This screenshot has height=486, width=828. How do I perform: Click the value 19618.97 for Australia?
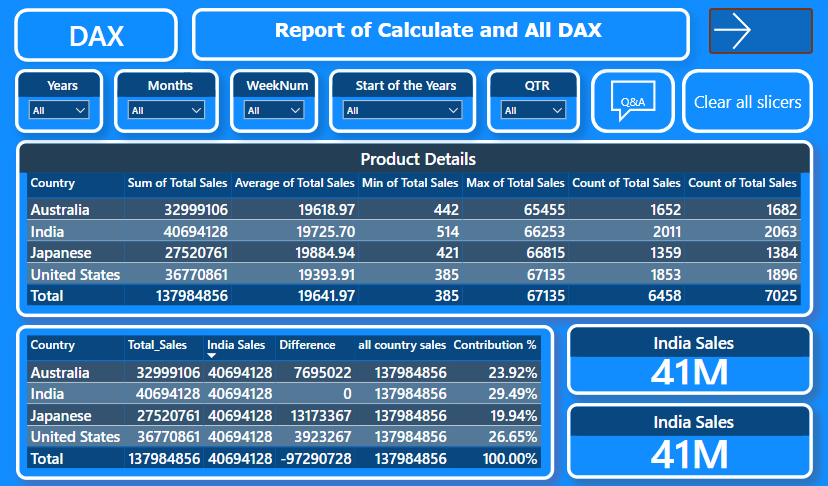tap(326, 210)
